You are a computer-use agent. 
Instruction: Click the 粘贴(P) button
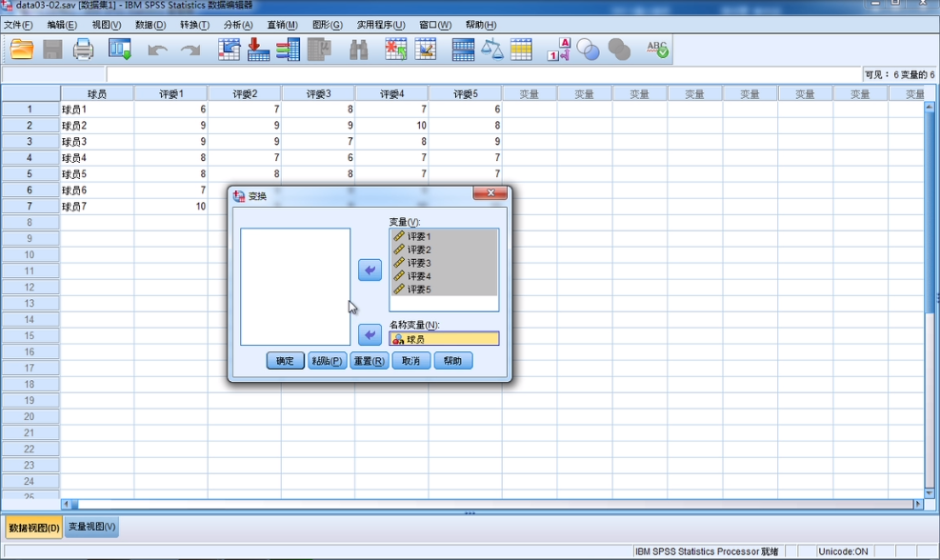click(328, 360)
